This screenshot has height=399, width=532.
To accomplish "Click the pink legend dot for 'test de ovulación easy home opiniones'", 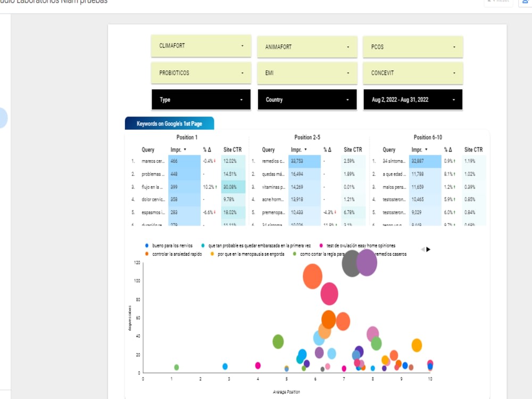I will [321, 245].
